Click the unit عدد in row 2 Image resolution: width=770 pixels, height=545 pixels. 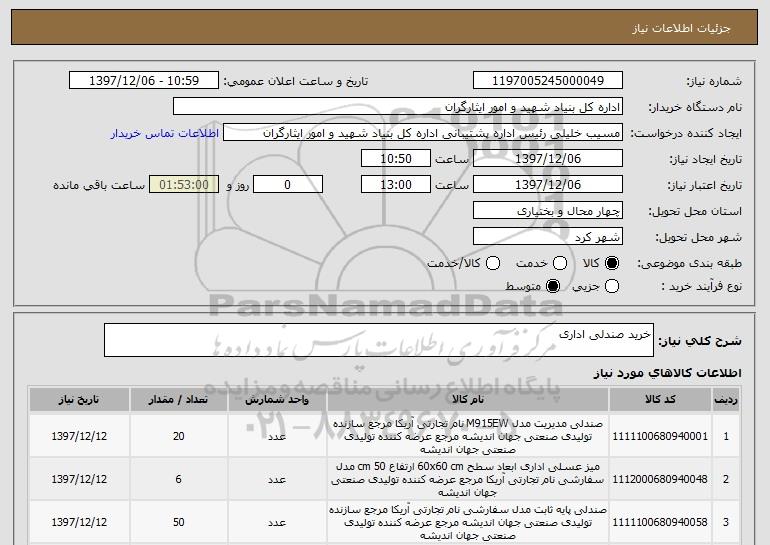[x=277, y=479]
